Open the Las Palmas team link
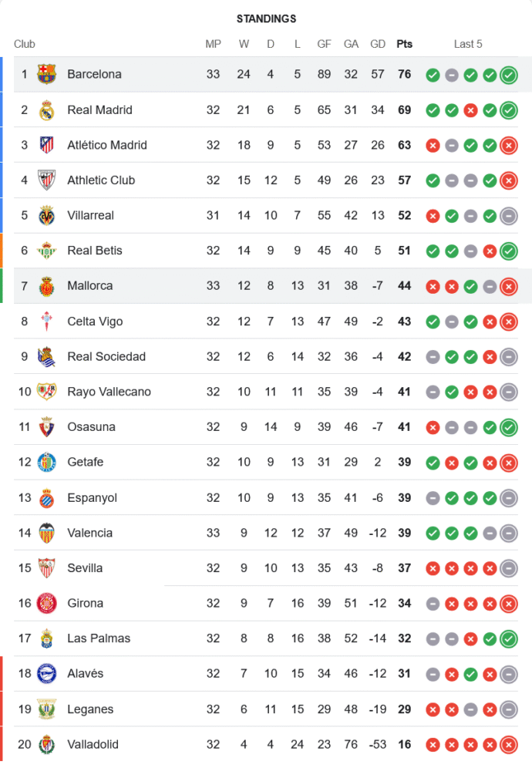Image resolution: width=532 pixels, height=771 pixels. pyautogui.click(x=99, y=638)
